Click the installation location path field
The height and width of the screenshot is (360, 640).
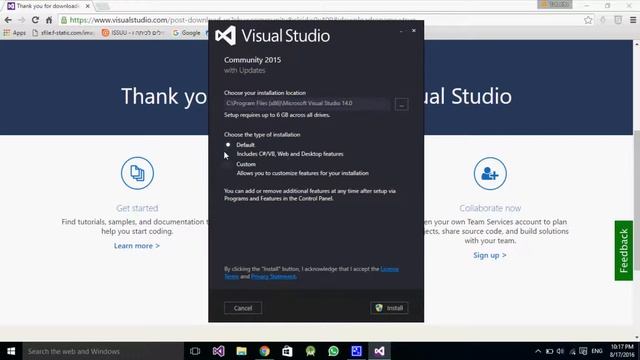(x=307, y=103)
